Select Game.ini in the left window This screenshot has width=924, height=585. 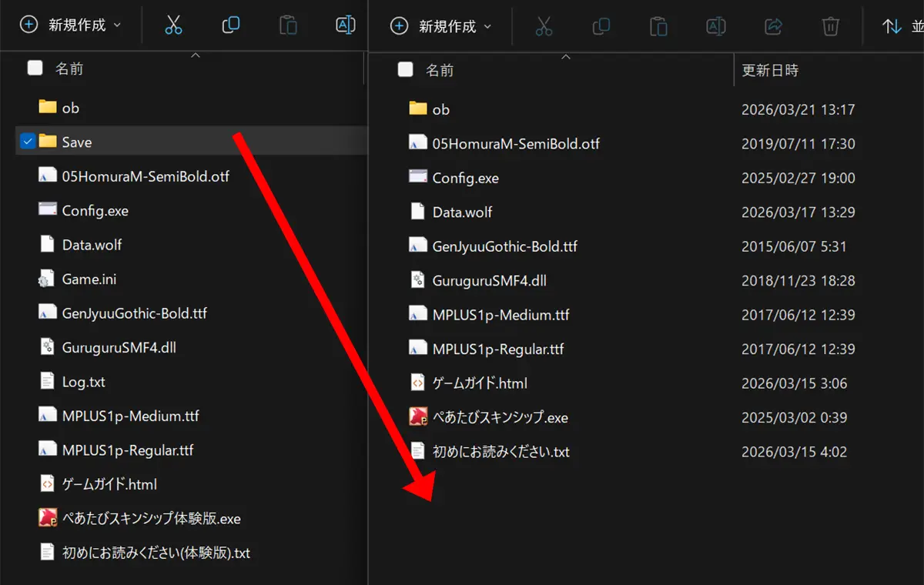89,279
